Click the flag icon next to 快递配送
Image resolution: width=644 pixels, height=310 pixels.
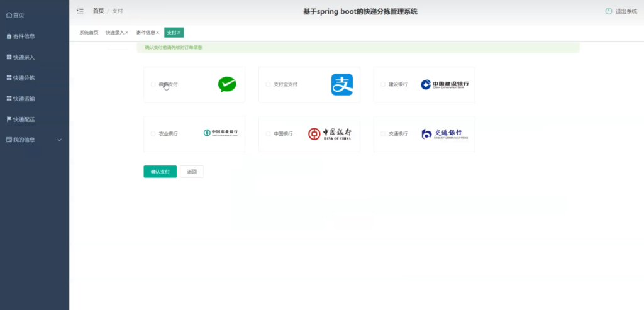pos(9,119)
